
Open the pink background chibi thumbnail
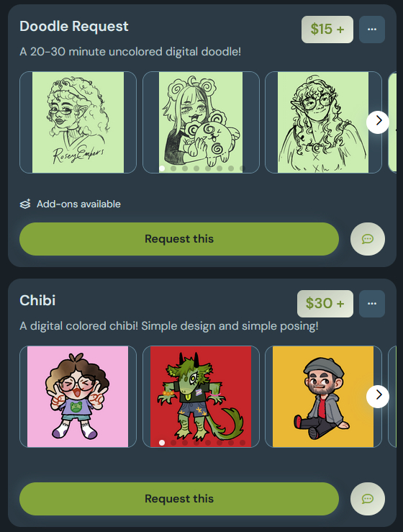tap(78, 396)
